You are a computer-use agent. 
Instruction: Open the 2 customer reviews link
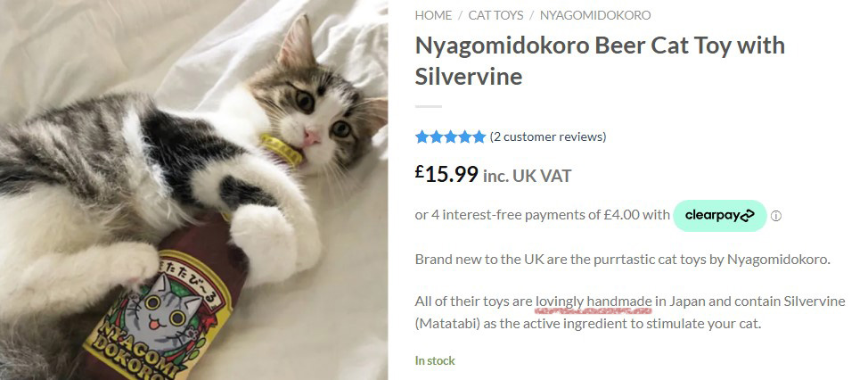point(548,136)
